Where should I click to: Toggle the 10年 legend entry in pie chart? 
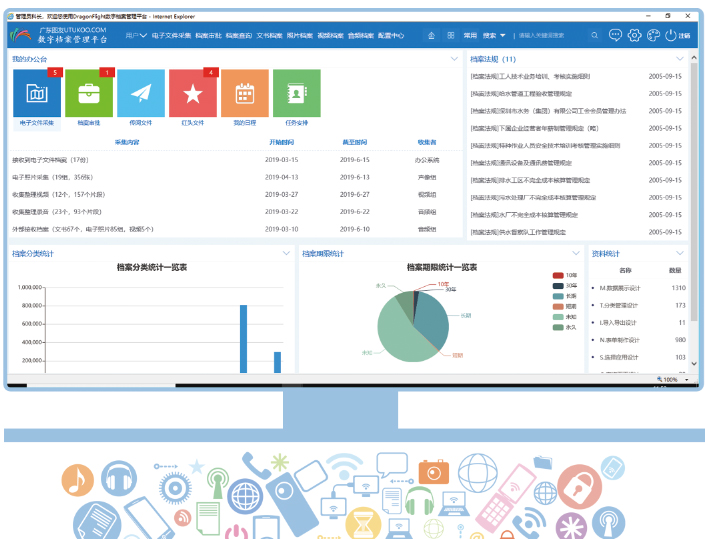tap(565, 275)
